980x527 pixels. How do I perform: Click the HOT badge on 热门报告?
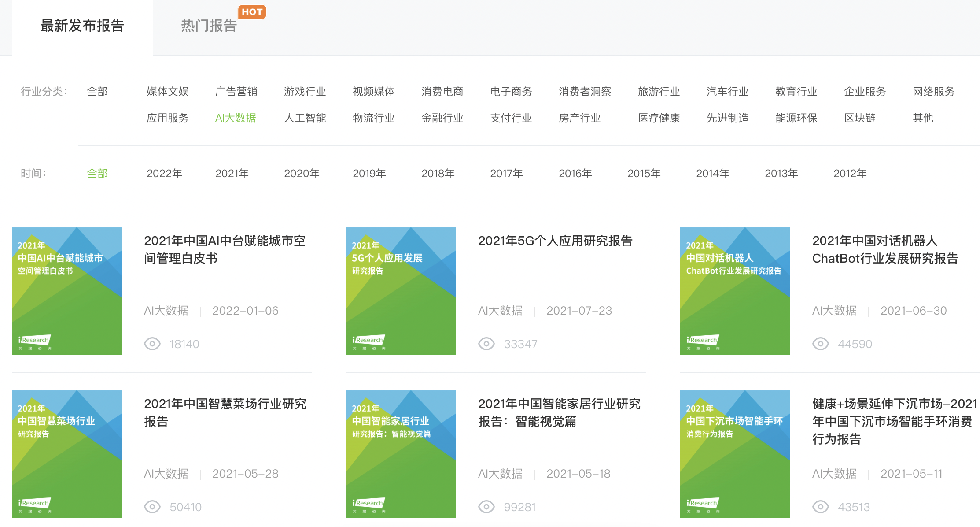tap(252, 12)
